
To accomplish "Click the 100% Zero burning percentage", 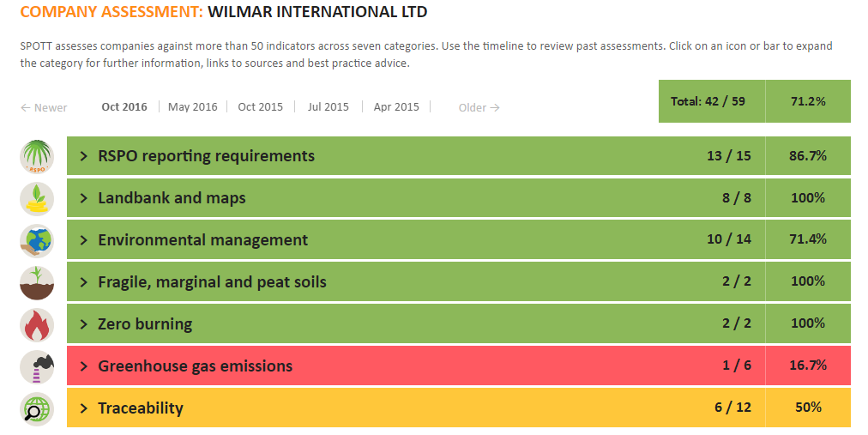I will [808, 323].
